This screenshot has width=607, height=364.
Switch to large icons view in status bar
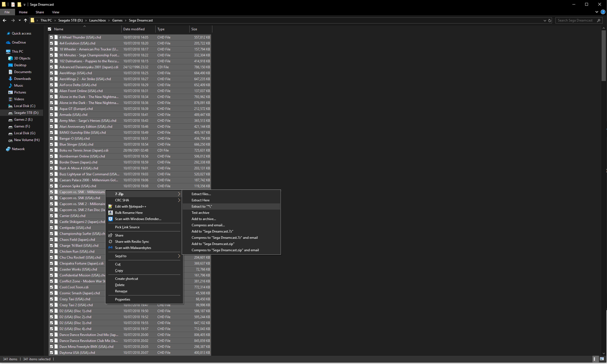(x=602, y=359)
